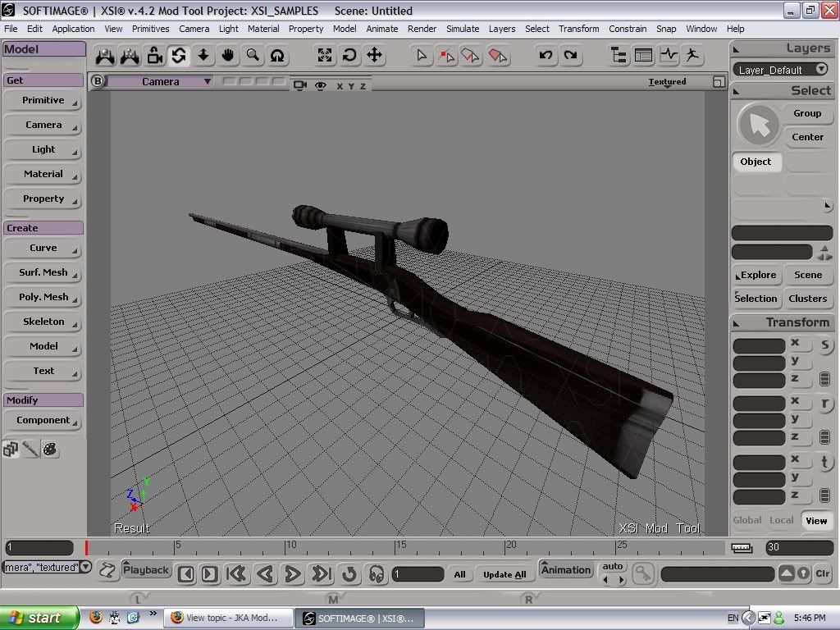Click the audio headphones icon
The height and width of the screenshot is (630, 840).
pos(377,573)
